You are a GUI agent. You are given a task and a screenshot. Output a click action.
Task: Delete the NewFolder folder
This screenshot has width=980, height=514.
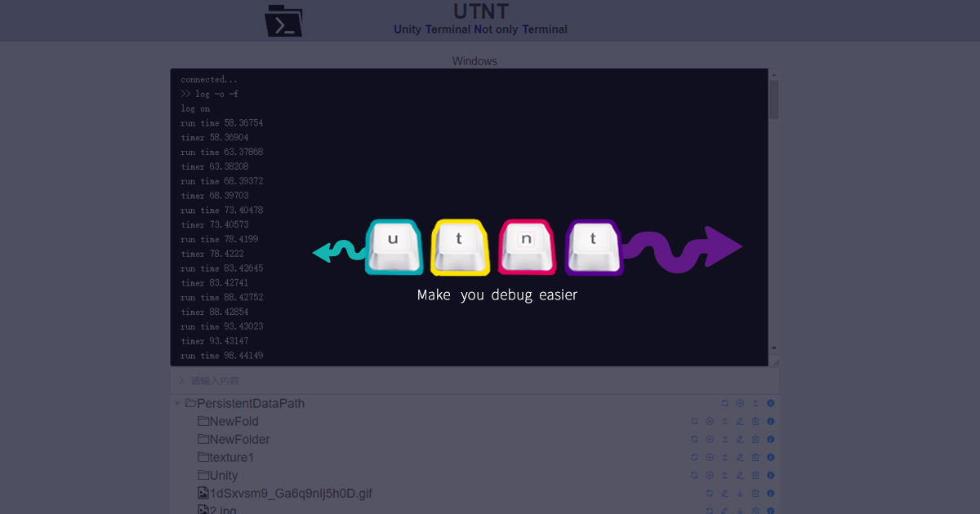[755, 439]
